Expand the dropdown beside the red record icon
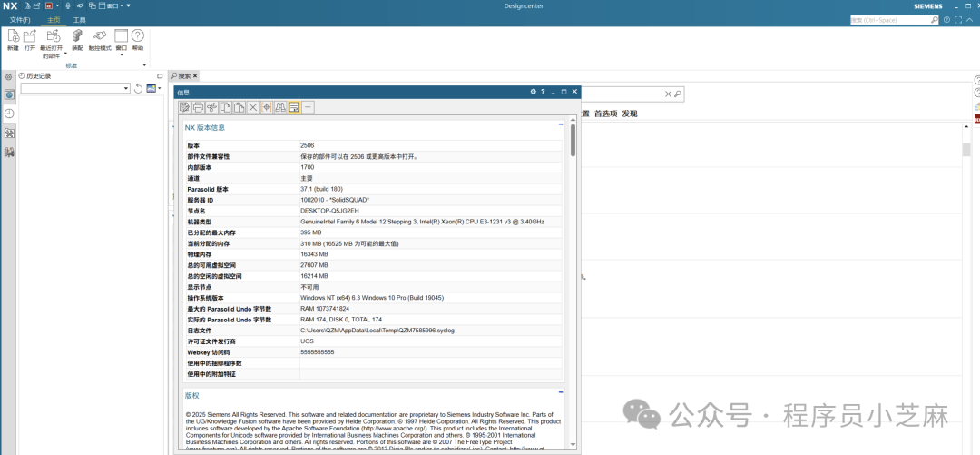 pyautogui.click(x=57, y=5)
